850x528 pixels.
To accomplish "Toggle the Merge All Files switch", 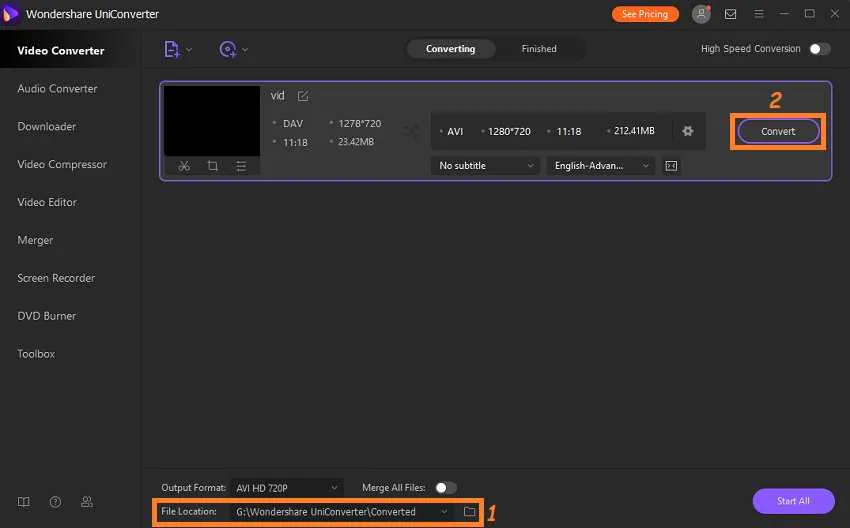I will (446, 488).
